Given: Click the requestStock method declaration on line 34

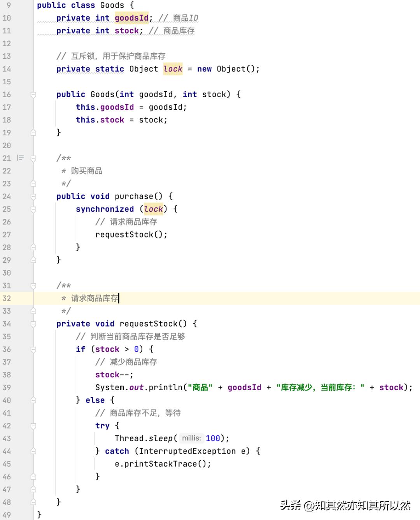Looking at the screenshot, I should pos(149,324).
